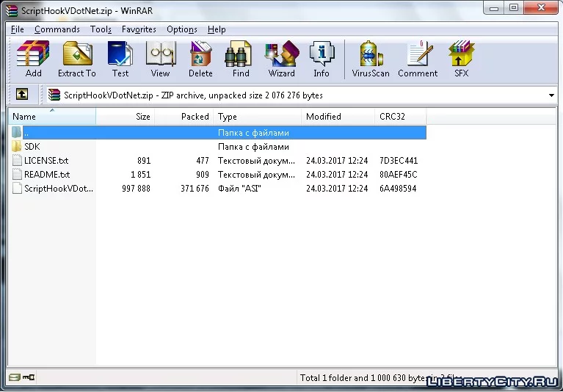Viewport: 563px width, 392px height.
Task: Open the Commands menu
Action: pos(57,29)
